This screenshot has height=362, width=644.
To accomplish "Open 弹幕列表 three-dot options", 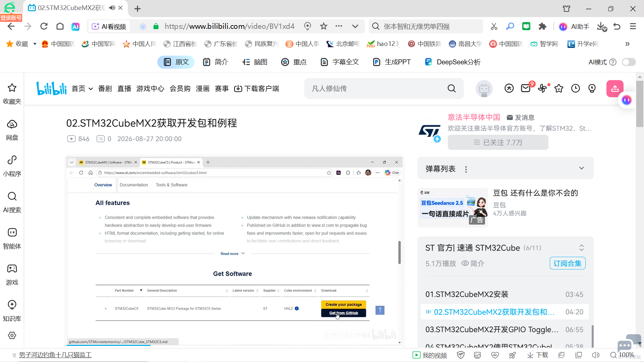I will click(x=466, y=169).
